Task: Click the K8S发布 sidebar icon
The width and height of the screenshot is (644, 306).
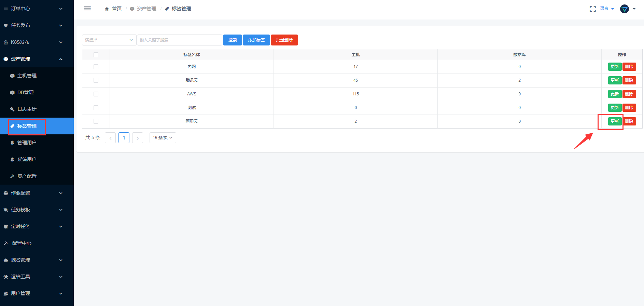Action: (x=6, y=42)
